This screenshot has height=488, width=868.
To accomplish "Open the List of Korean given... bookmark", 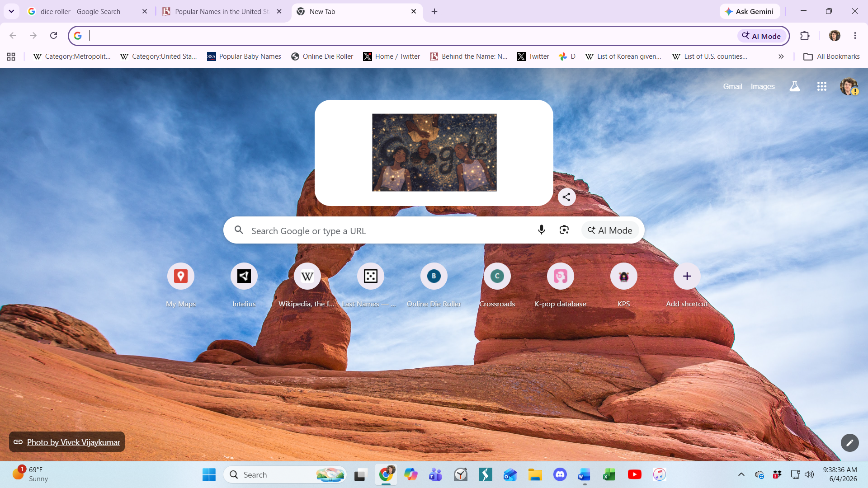I will point(623,56).
